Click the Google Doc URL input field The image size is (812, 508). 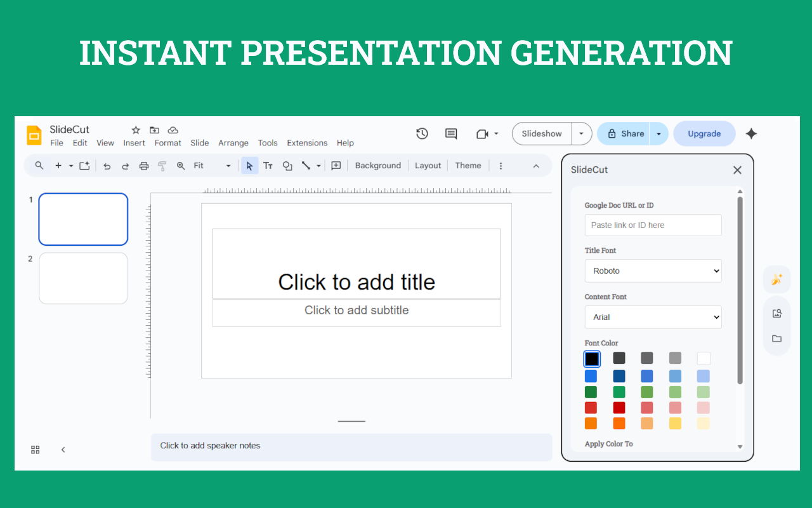[653, 225]
